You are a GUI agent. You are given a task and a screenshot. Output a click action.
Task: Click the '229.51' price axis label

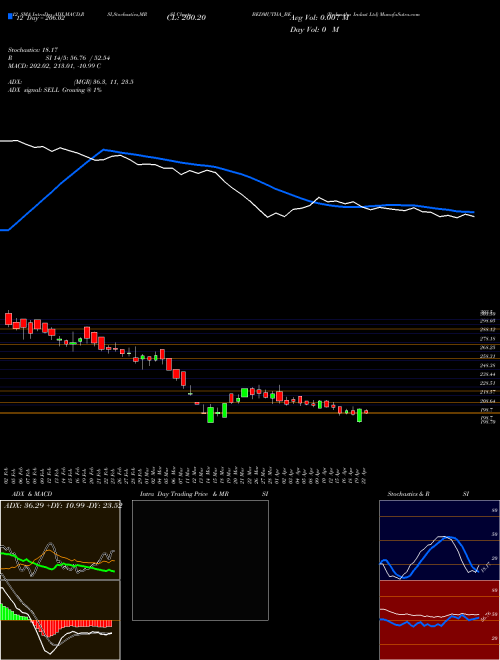click(487, 383)
